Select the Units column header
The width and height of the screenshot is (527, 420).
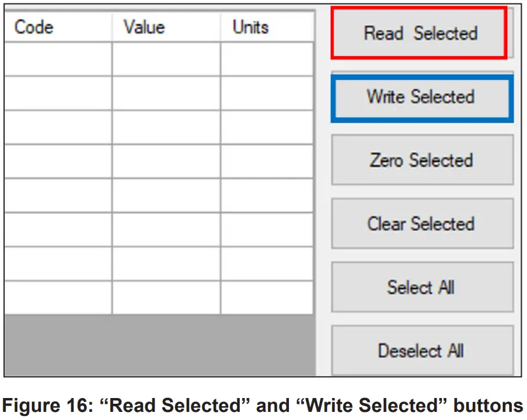coord(266,27)
